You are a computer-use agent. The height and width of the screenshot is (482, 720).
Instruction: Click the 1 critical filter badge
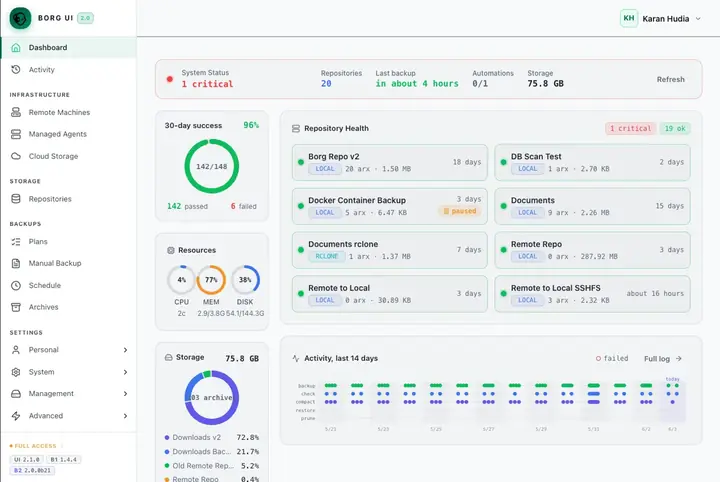coord(630,129)
